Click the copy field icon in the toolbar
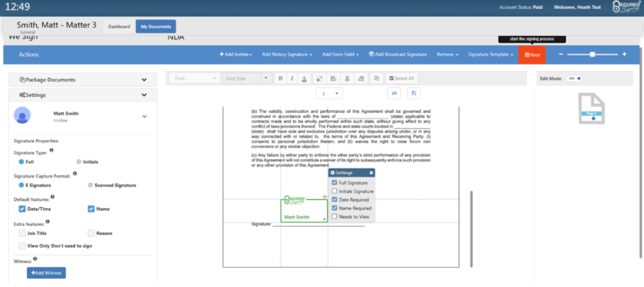The image size is (644, 287). point(376,78)
